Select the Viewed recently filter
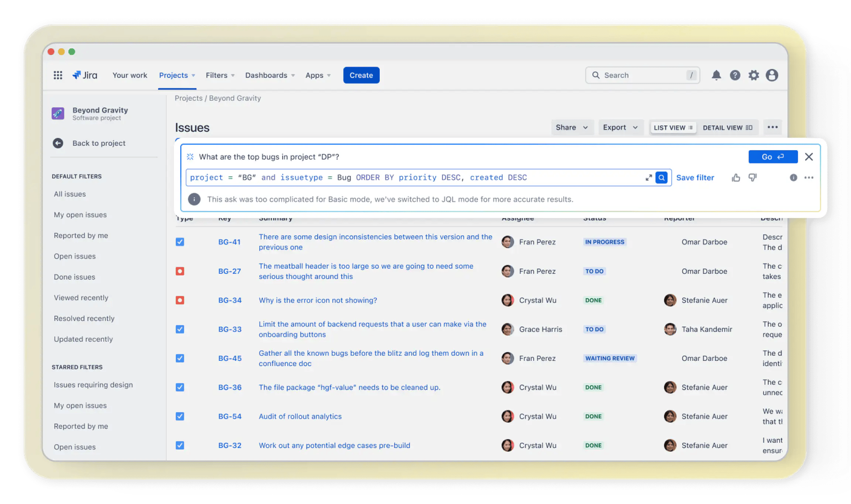 tap(81, 298)
